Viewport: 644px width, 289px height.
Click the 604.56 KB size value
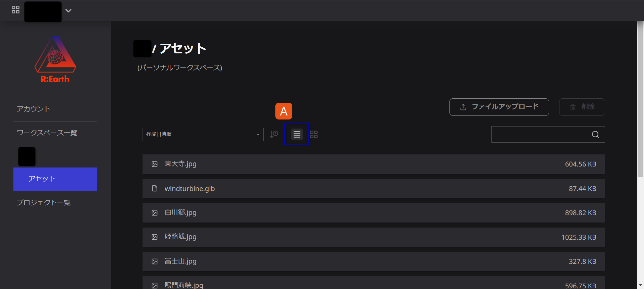581,164
